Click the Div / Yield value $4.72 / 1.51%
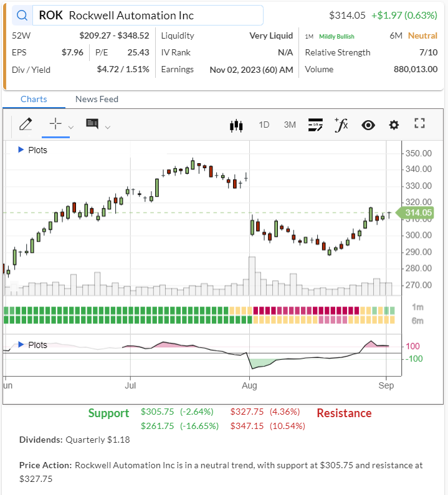Viewport: 448px width, 495px height. coord(123,69)
